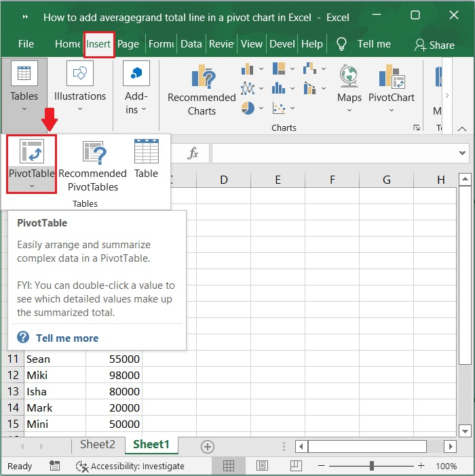The image size is (475, 476).
Task: Click the Insert Function fx button
Action: (x=193, y=153)
